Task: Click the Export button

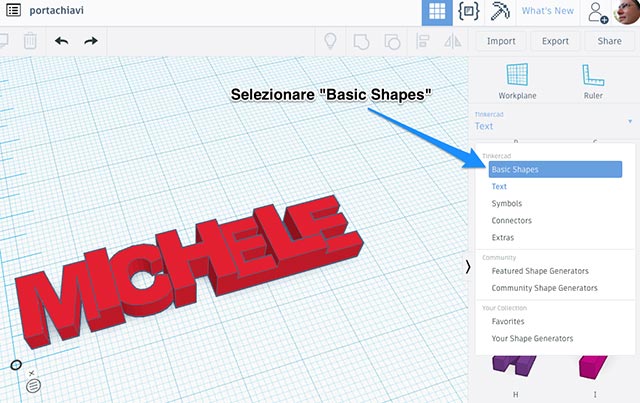Action: tap(555, 41)
